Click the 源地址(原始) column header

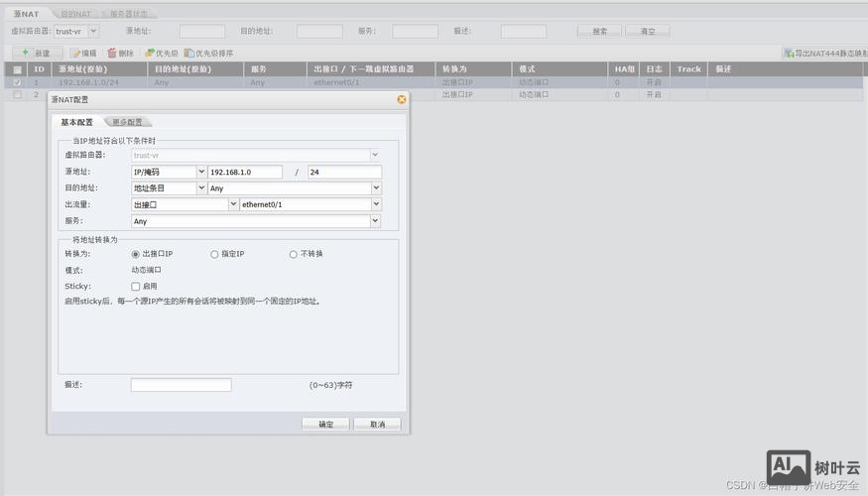pos(99,69)
